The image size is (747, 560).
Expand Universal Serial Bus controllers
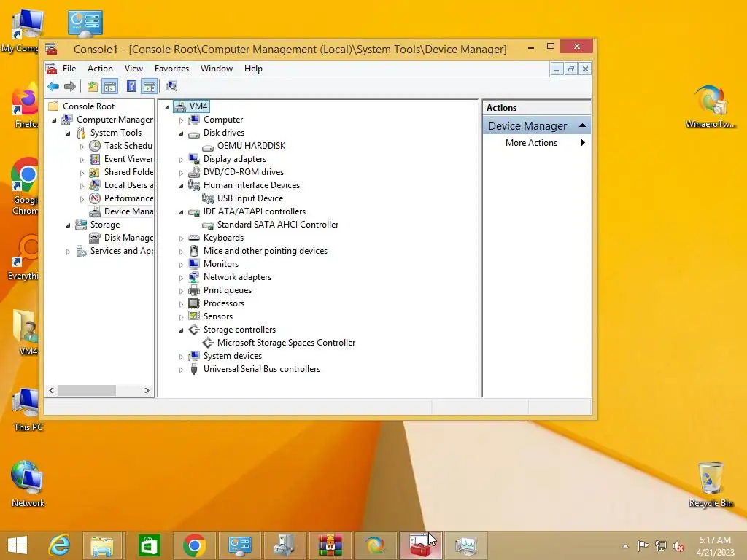pyautogui.click(x=181, y=370)
